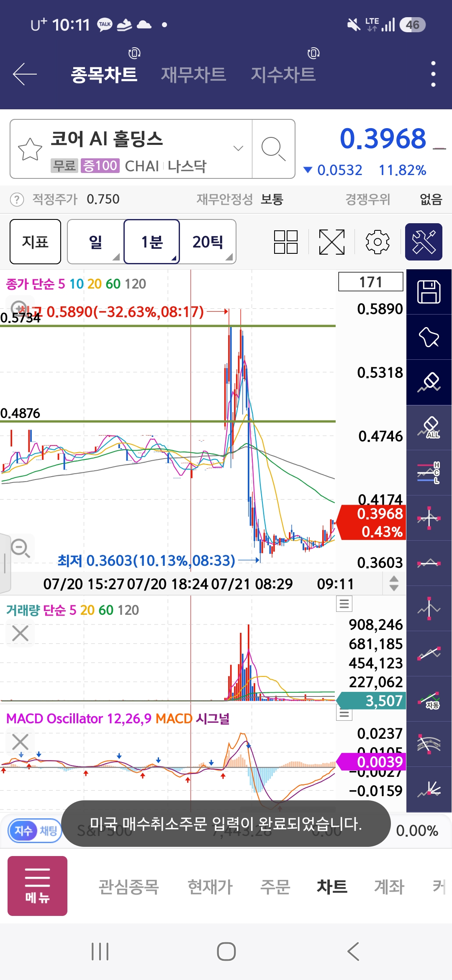Open the volume panel menu icon

[344, 603]
